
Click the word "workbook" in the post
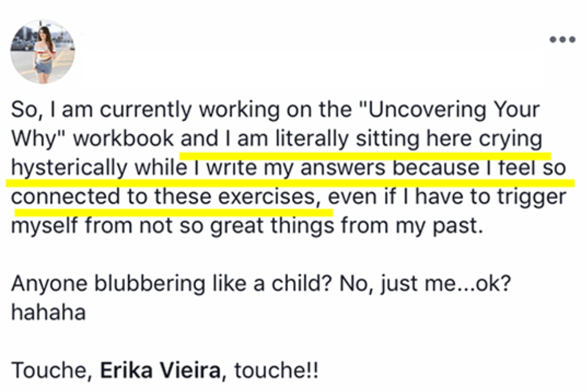[x=123, y=139]
